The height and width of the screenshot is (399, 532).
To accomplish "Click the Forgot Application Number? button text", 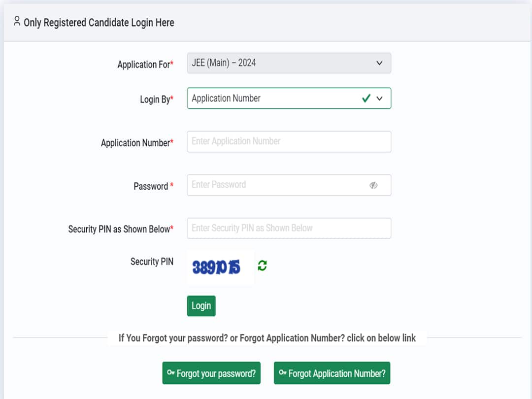I will pyautogui.click(x=337, y=373).
